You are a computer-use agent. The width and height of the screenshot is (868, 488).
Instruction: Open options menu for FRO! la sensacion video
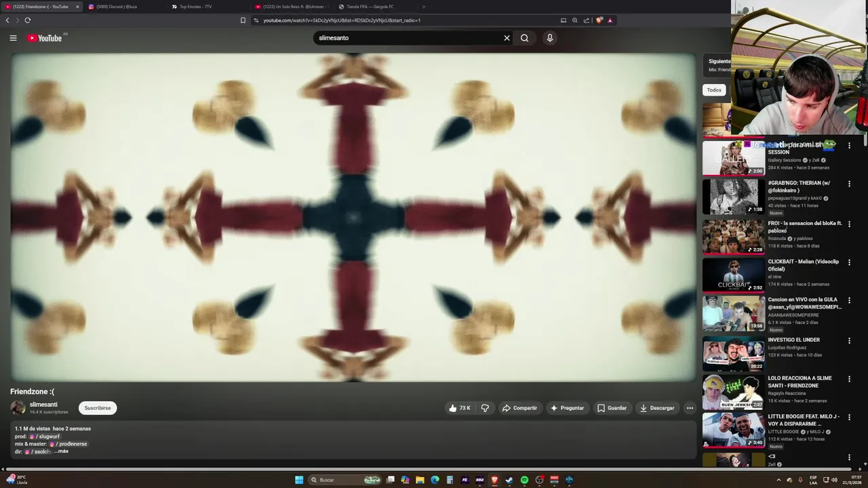[x=849, y=224]
